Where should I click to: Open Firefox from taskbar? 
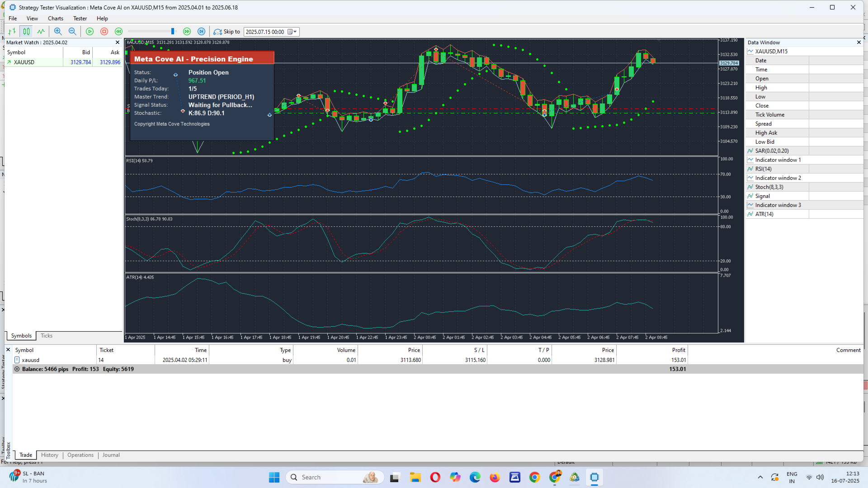495,477
